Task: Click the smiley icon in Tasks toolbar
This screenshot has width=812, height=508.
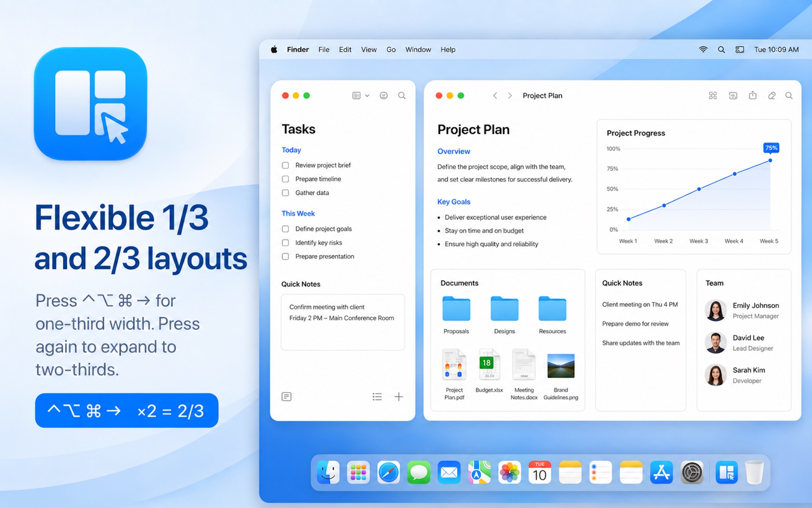Action: (383, 96)
